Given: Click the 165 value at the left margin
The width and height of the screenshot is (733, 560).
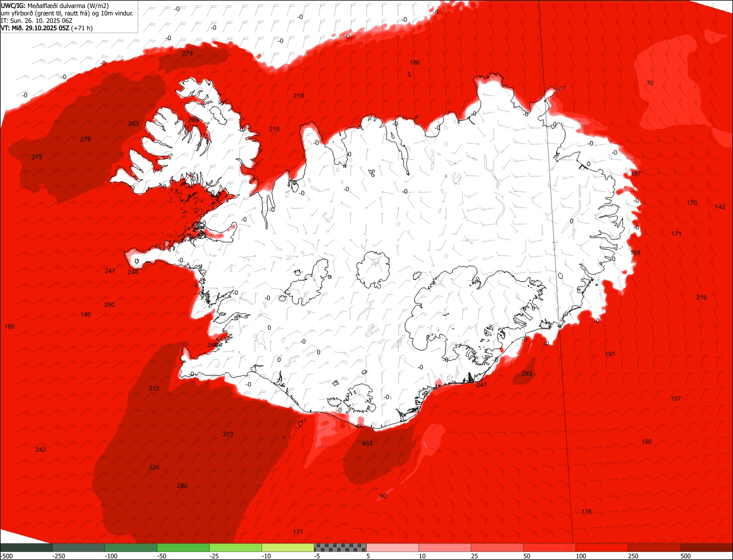Looking at the screenshot, I should [9, 326].
